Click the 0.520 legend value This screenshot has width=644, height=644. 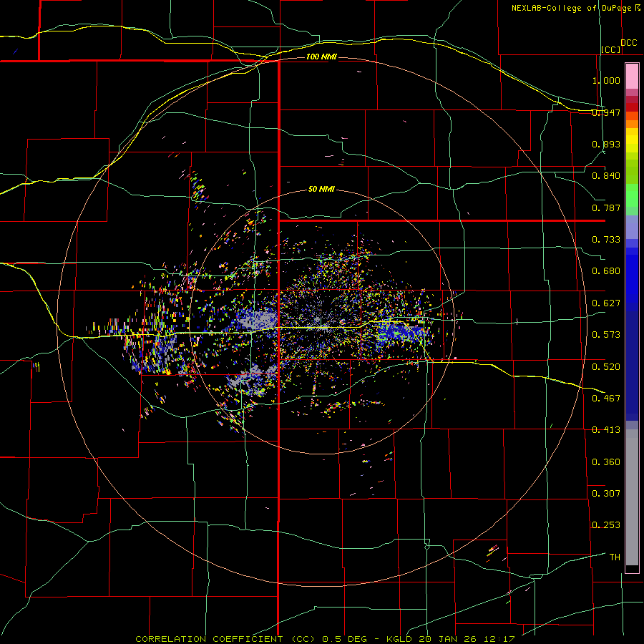(606, 366)
